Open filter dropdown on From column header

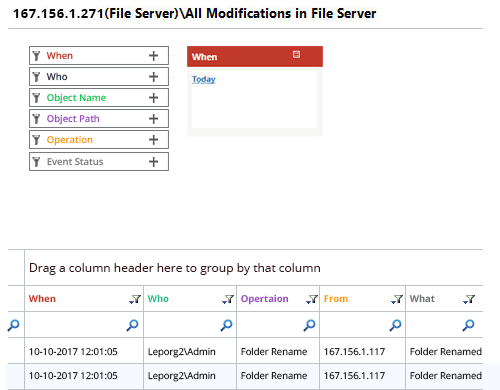[397, 299]
